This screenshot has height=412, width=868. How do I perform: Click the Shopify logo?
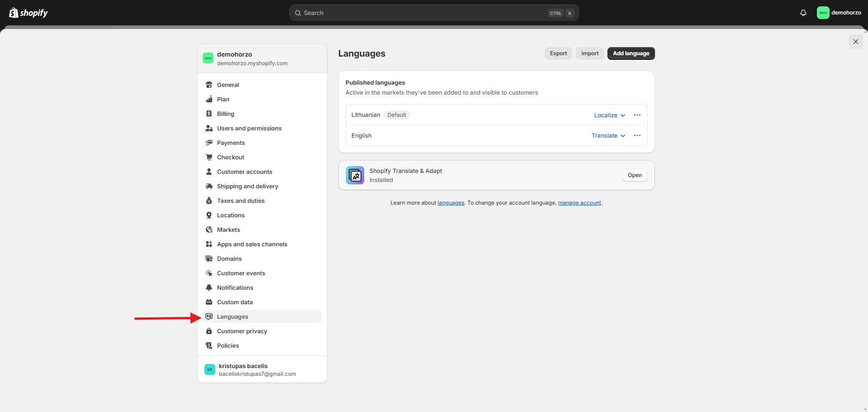click(28, 13)
